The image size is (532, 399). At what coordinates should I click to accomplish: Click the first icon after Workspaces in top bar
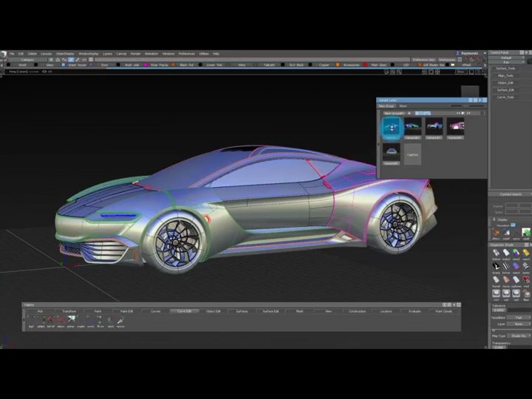pyautogui.click(x=460, y=59)
